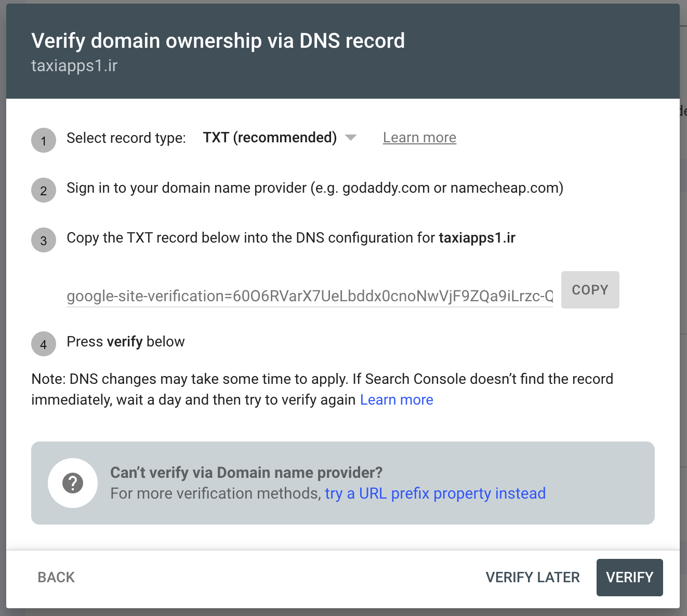Click the Select record type label
The width and height of the screenshot is (687, 616).
click(126, 138)
